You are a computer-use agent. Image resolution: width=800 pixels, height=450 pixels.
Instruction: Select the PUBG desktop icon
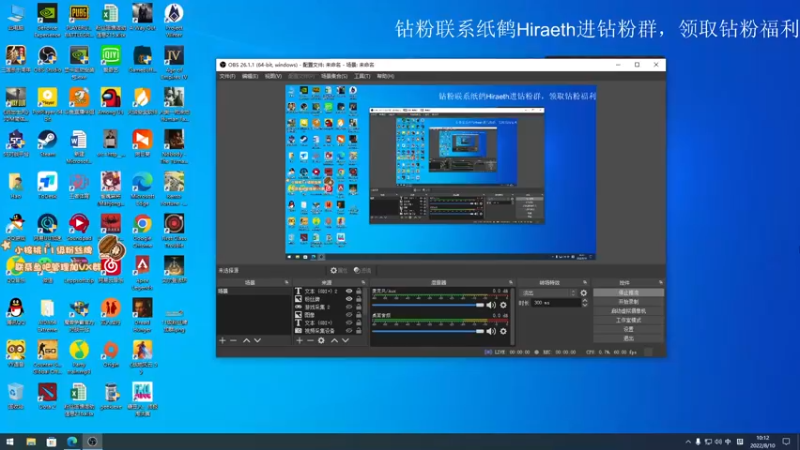tap(79, 20)
